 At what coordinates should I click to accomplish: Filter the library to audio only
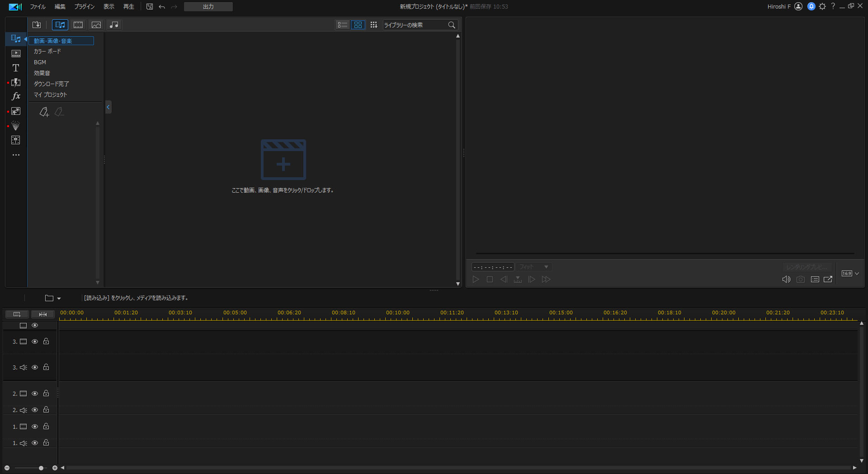point(114,25)
